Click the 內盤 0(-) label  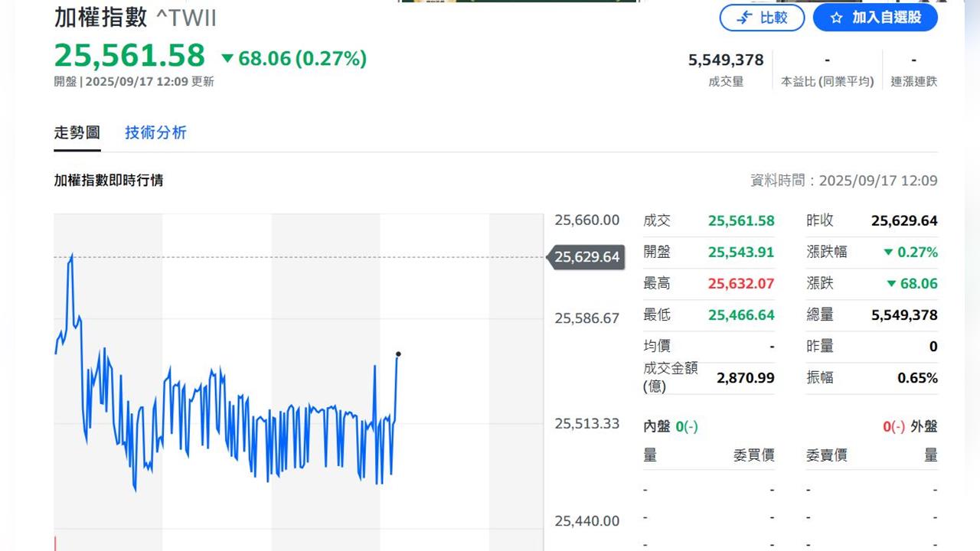click(x=671, y=426)
